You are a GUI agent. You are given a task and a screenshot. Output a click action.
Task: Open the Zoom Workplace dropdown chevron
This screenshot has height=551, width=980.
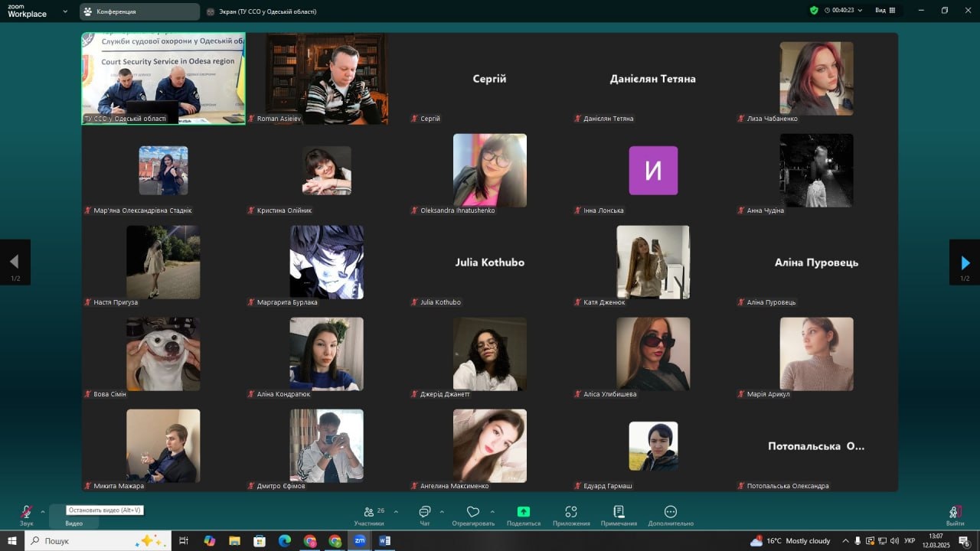pyautogui.click(x=64, y=11)
